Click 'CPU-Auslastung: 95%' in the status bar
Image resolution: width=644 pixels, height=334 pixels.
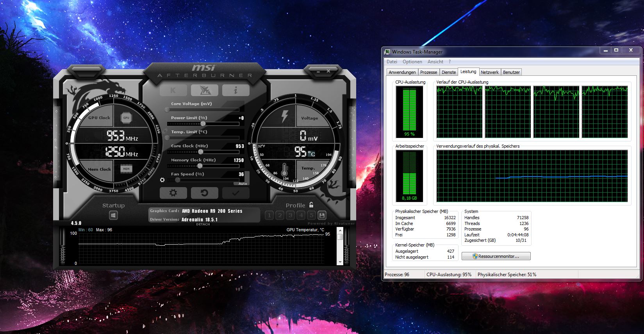point(449,275)
